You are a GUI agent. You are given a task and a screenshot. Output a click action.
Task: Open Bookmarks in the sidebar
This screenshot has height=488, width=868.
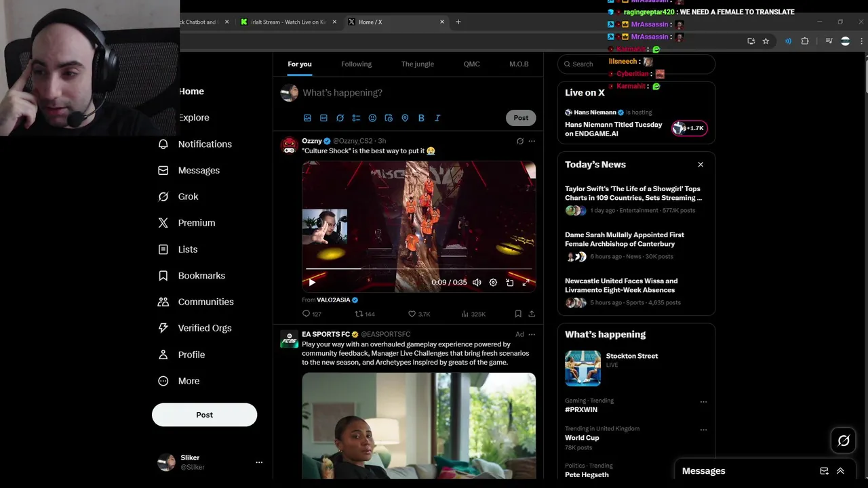click(191, 275)
